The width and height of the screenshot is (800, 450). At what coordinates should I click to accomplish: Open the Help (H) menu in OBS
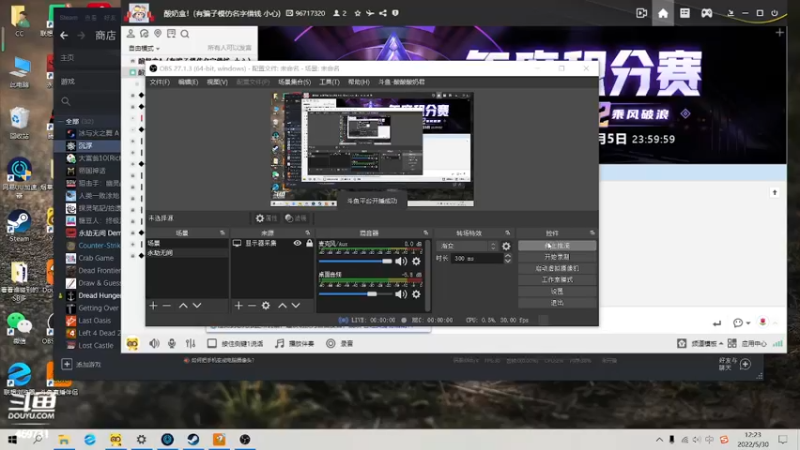(359, 82)
